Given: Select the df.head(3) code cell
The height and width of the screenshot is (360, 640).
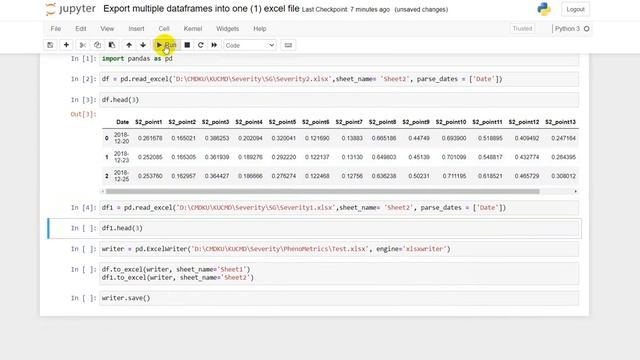Looking at the screenshot, I should pyautogui.click(x=339, y=100).
